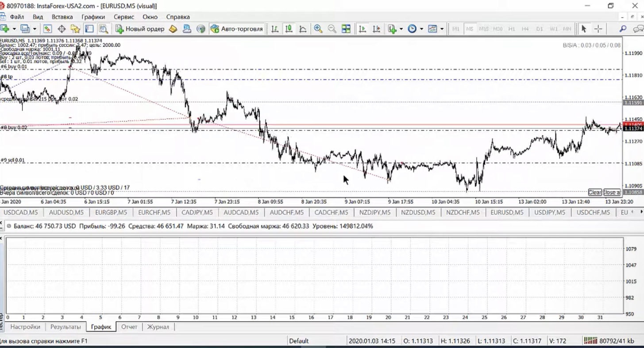Click the Новый ордер button
The width and height of the screenshot is (644, 348).
[140, 29]
